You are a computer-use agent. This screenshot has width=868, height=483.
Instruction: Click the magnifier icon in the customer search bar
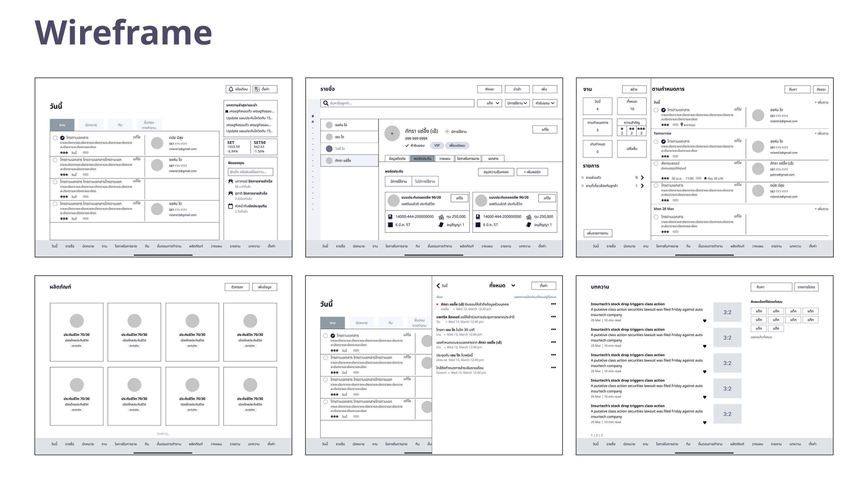pyautogui.click(x=325, y=103)
